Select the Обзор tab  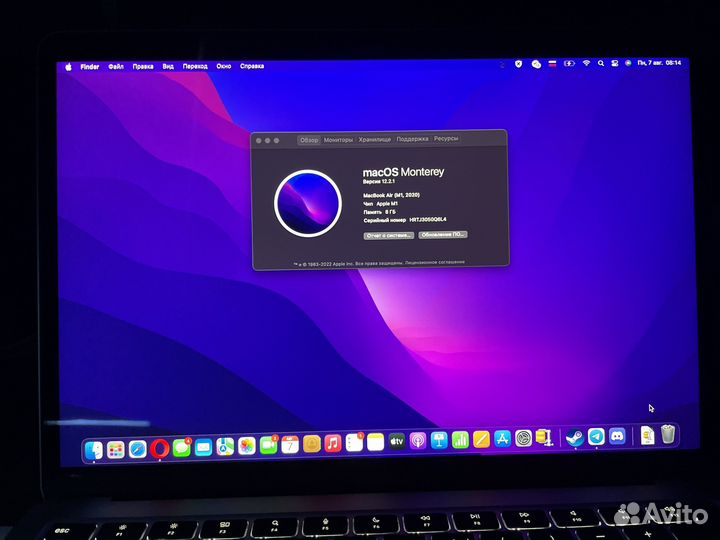pyautogui.click(x=309, y=140)
